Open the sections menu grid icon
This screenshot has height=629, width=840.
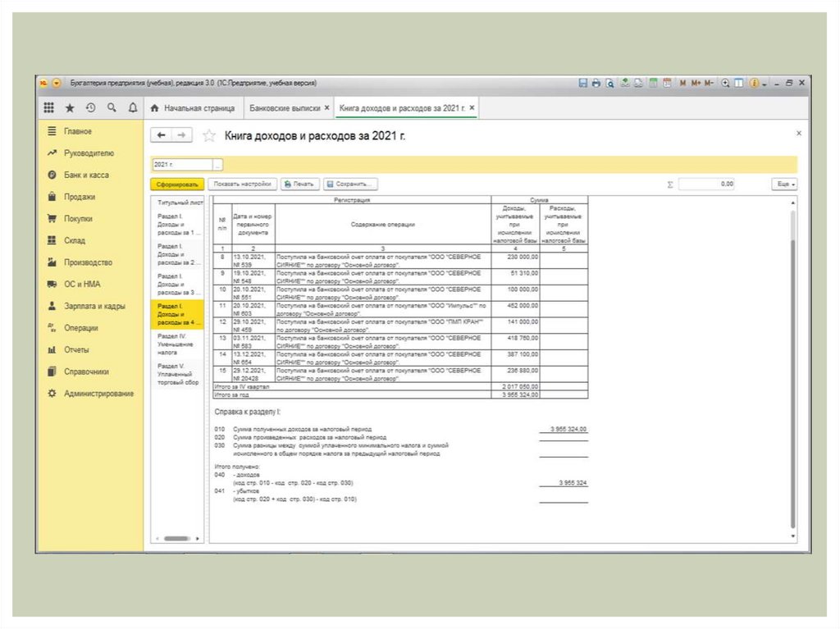click(x=49, y=108)
